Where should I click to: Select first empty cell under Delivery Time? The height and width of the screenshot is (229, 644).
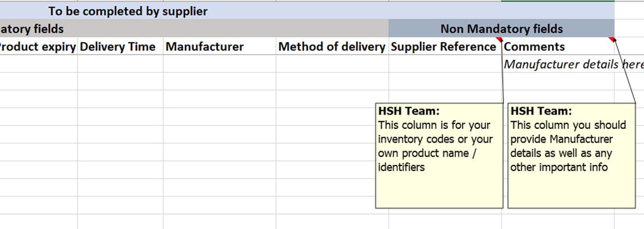click(x=120, y=64)
